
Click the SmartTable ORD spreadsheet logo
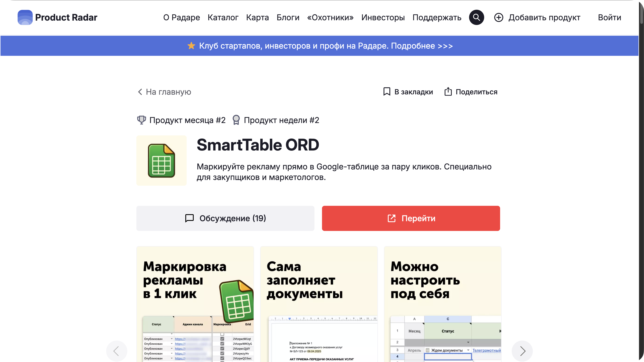click(x=162, y=161)
